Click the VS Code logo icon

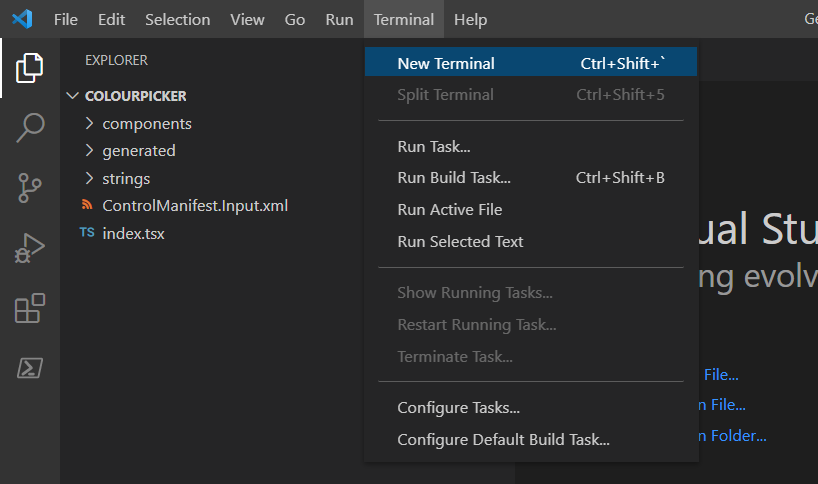[x=22, y=20]
